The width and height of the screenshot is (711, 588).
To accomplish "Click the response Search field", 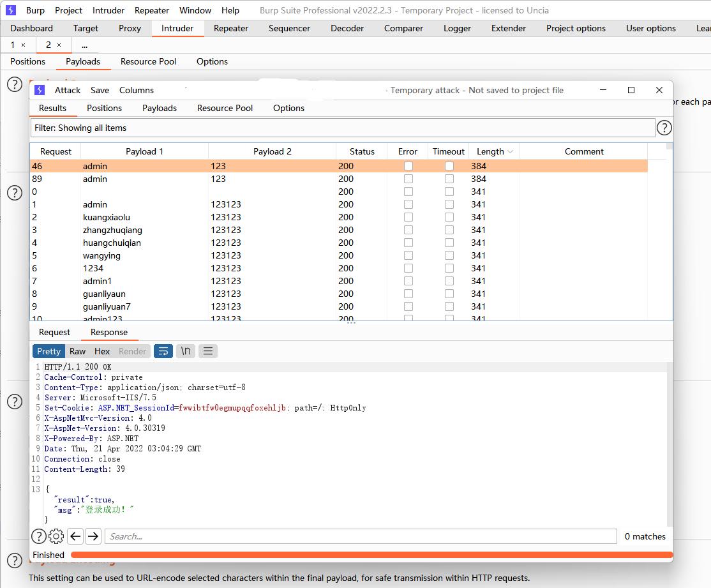I will click(x=361, y=536).
